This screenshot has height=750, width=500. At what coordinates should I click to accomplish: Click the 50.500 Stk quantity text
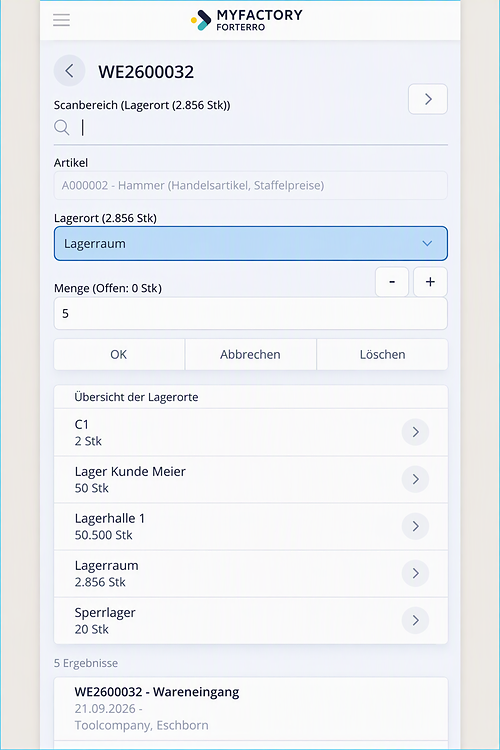pos(103,535)
